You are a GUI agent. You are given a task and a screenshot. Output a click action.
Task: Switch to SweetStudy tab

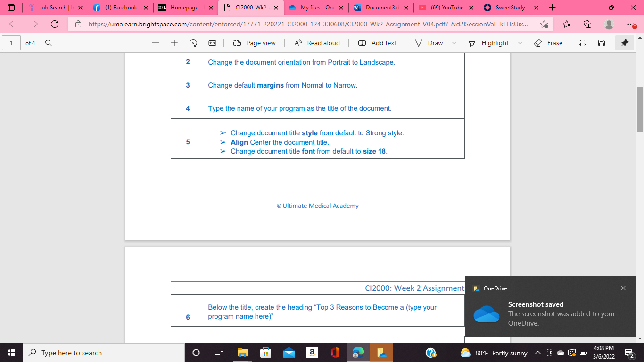511,8
